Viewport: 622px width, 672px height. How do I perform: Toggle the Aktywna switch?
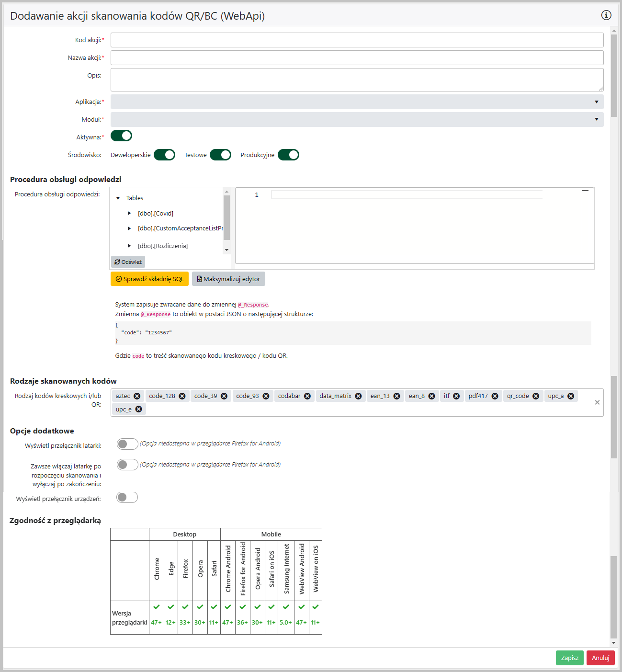[x=121, y=136]
